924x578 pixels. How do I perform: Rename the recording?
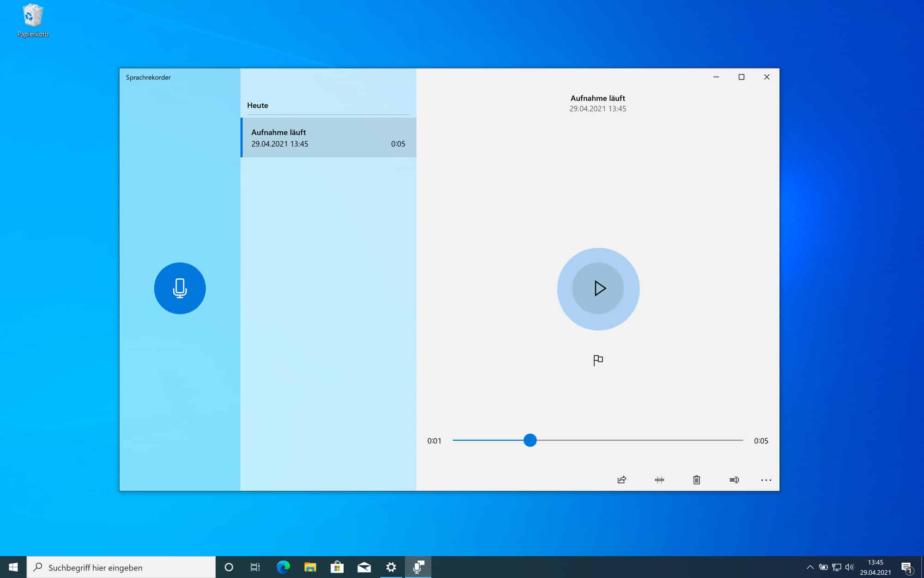click(x=734, y=480)
